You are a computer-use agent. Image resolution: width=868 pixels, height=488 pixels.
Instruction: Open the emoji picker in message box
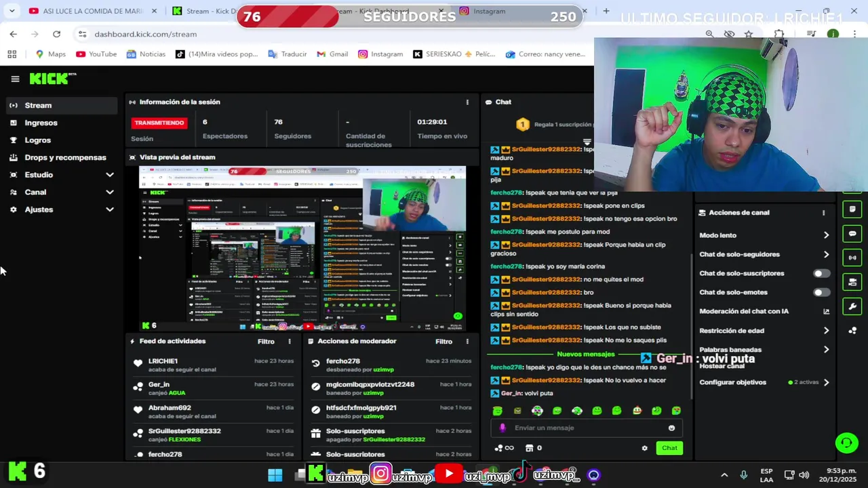point(671,428)
